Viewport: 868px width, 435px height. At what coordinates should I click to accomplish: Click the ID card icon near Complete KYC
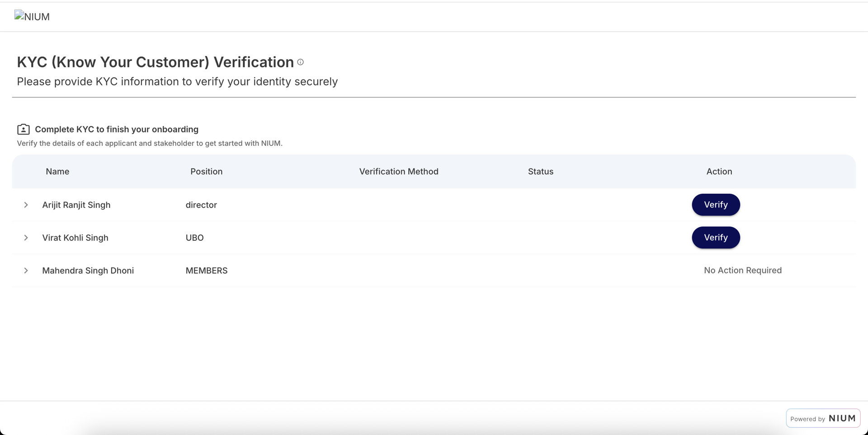point(23,129)
